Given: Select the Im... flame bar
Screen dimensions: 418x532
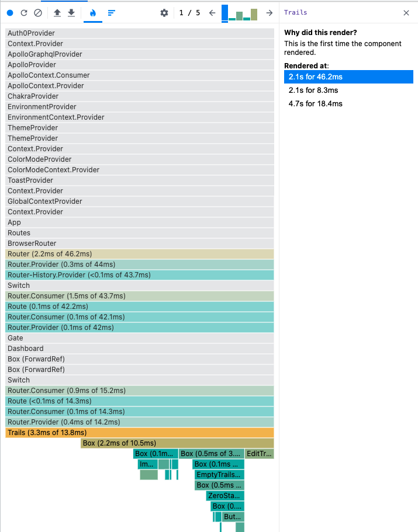Looking at the screenshot, I should click(x=148, y=464).
